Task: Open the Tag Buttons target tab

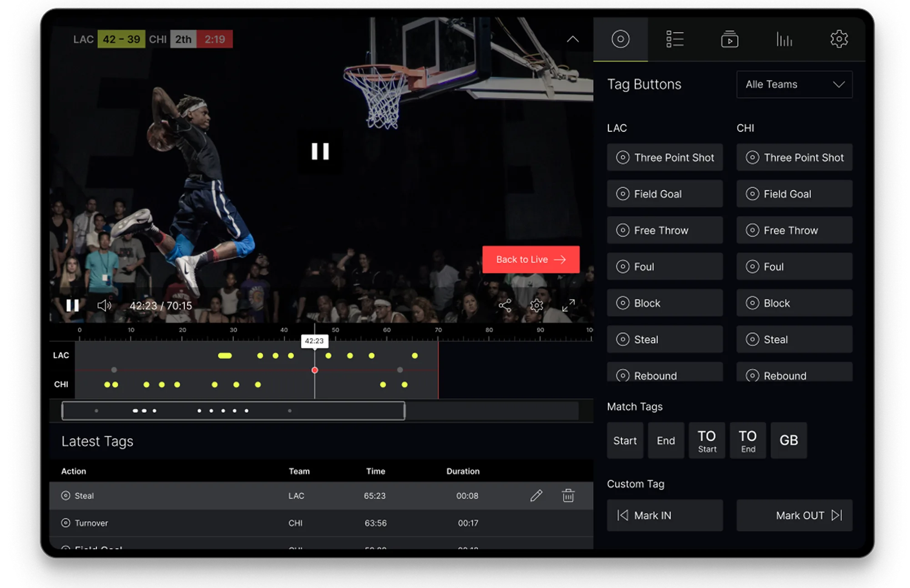Action: pos(620,39)
